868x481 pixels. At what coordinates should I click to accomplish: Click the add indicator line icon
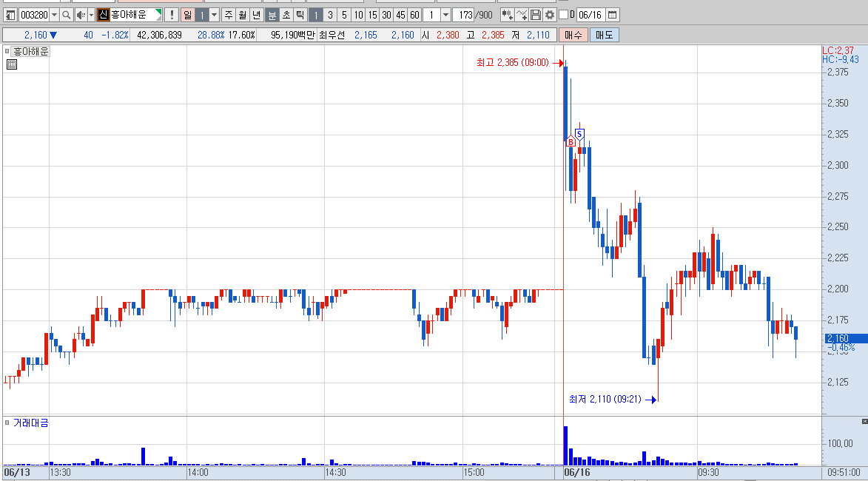coord(522,15)
